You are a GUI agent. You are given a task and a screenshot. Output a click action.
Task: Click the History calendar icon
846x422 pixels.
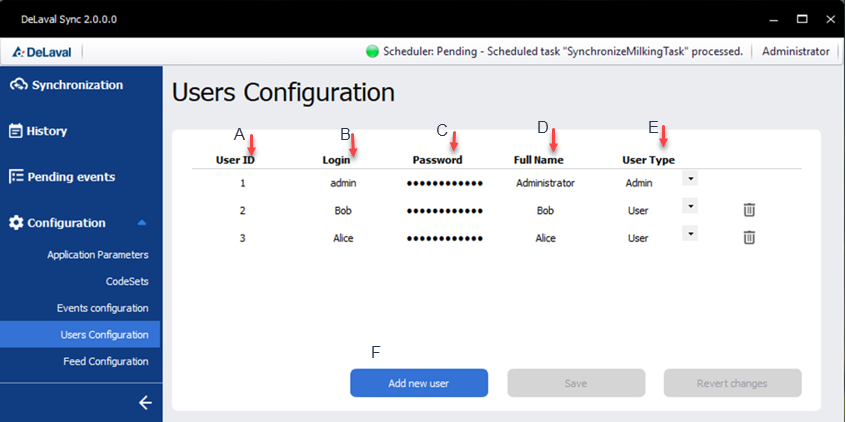(x=16, y=131)
